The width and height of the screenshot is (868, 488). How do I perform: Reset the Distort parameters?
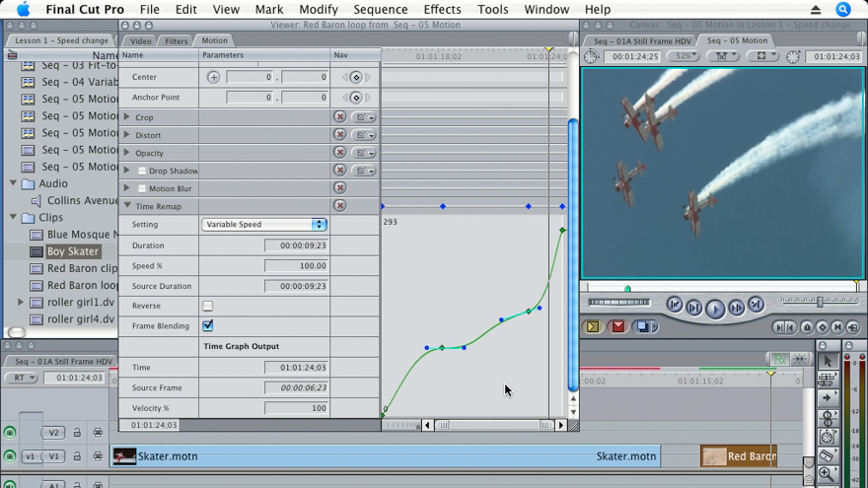pos(340,134)
